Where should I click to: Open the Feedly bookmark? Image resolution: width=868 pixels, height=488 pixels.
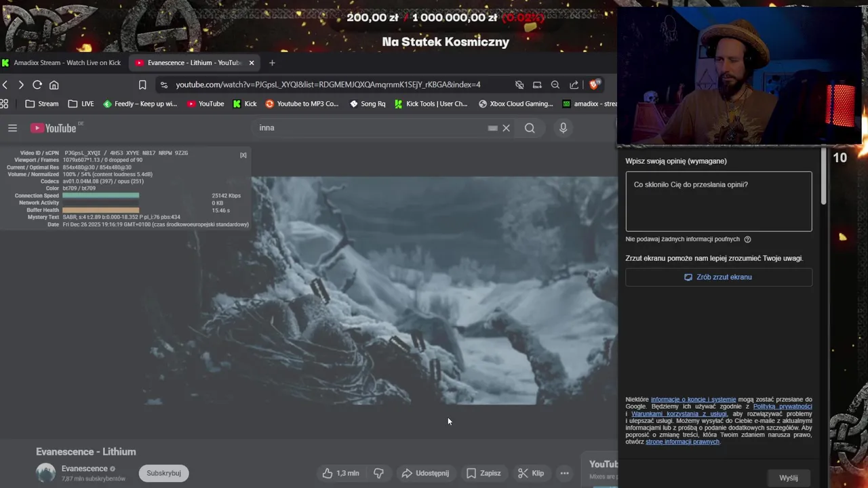[x=140, y=104]
